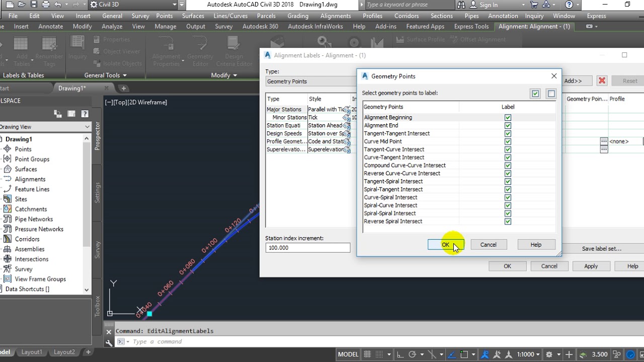Select the Prospector vertical tab
The width and height of the screenshot is (644, 362).
pos(98,136)
